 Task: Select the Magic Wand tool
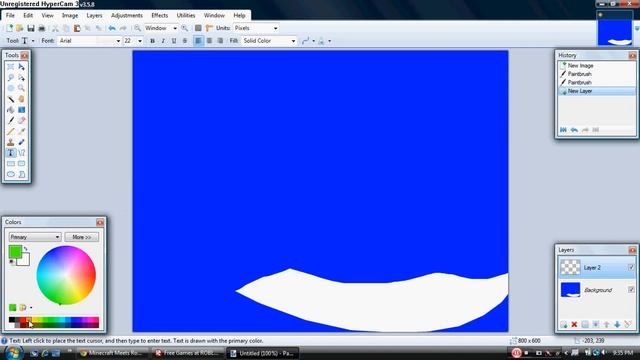point(11,99)
